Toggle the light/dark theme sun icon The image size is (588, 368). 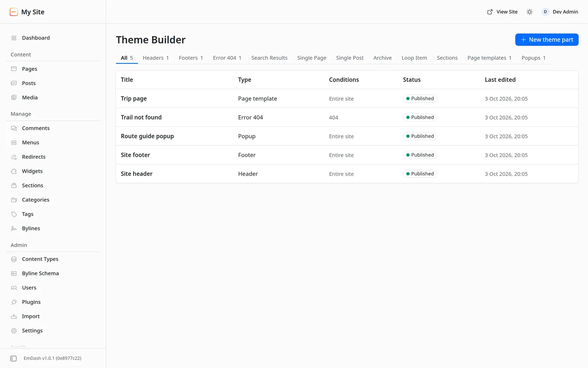tap(530, 12)
